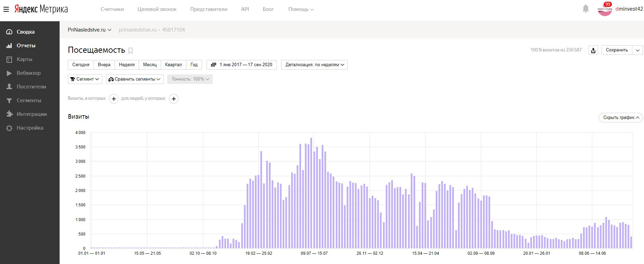Add a people condition with plus button
The width and height of the screenshot is (644, 264).
[174, 99]
